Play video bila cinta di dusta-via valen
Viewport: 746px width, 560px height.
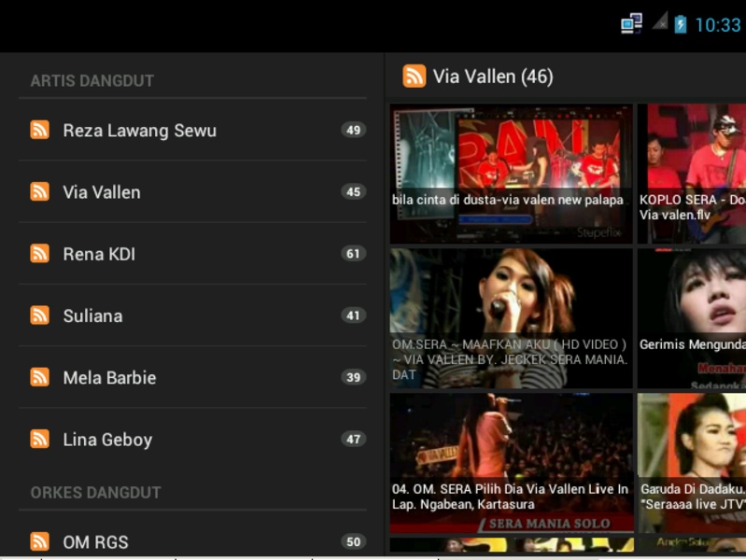click(512, 174)
